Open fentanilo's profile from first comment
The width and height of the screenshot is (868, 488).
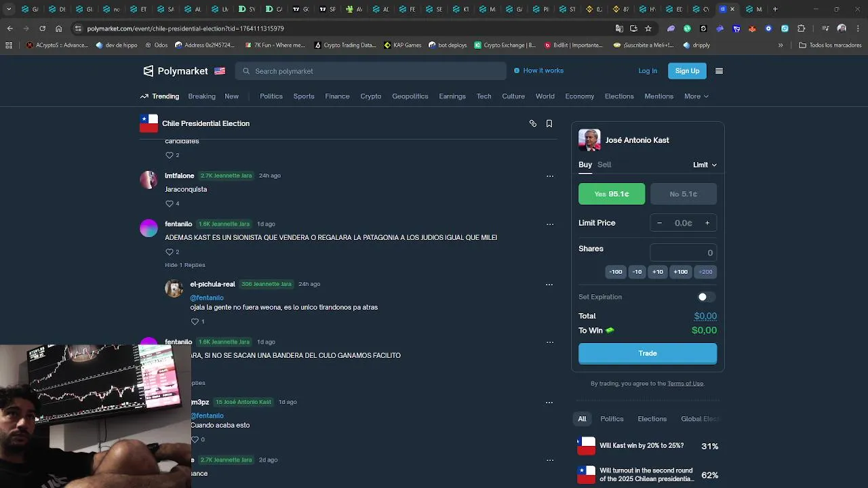(178, 224)
